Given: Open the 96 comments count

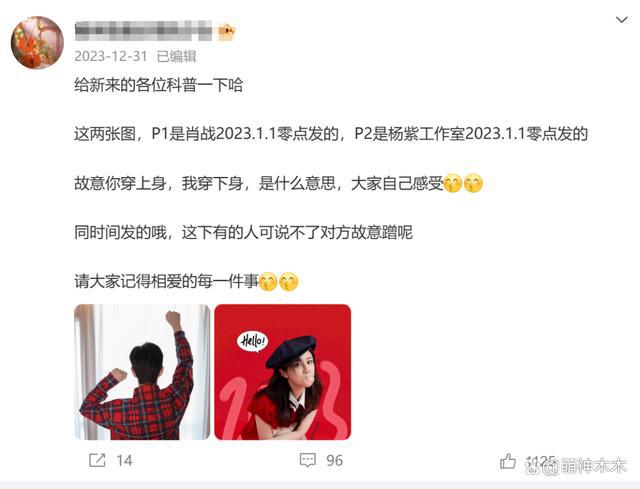Looking at the screenshot, I should point(334,461).
